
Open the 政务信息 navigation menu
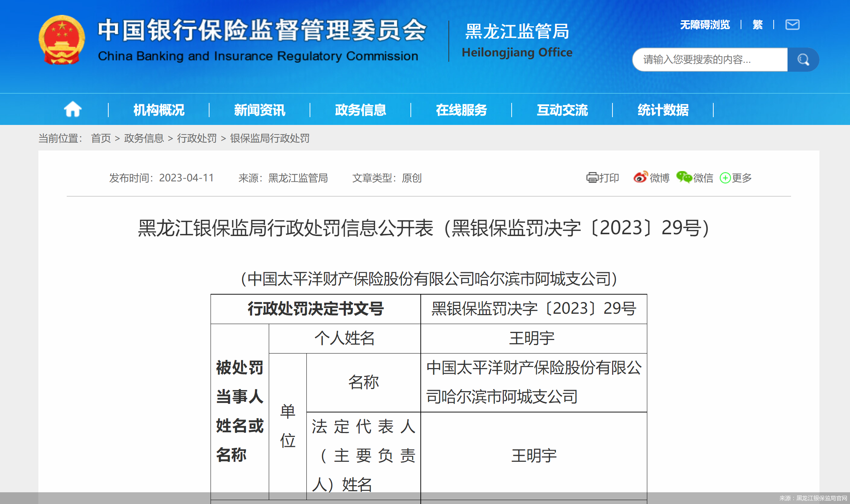tap(360, 110)
